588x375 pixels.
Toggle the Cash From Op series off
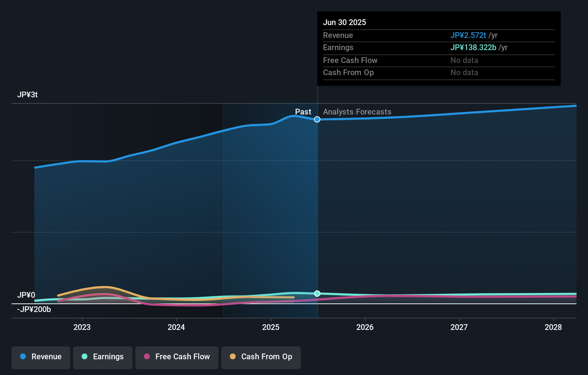[x=261, y=357]
